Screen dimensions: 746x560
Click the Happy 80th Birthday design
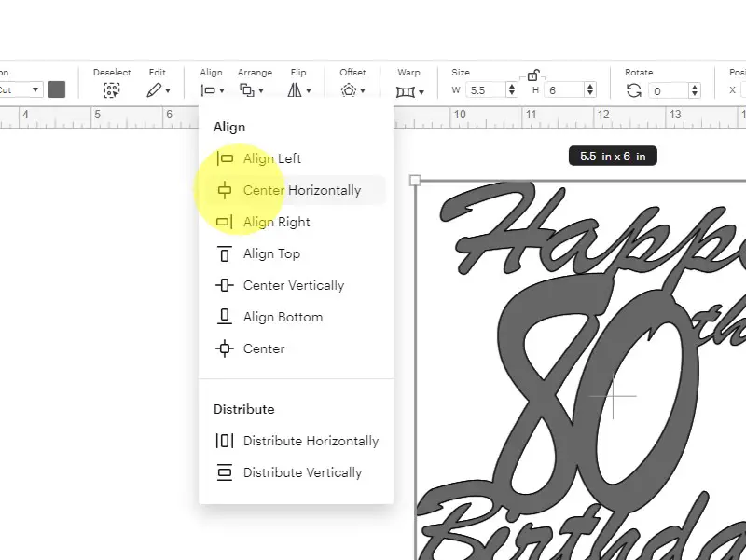(581, 370)
